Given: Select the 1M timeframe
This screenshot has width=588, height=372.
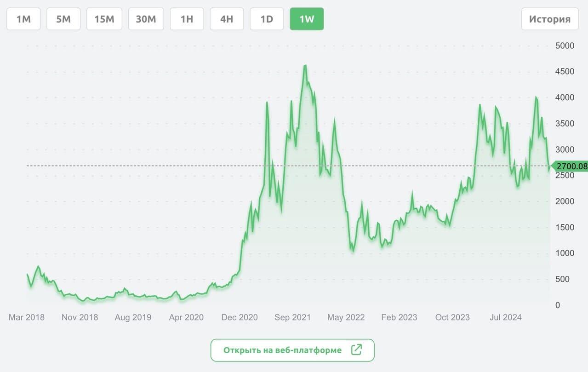Looking at the screenshot, I should (x=23, y=19).
